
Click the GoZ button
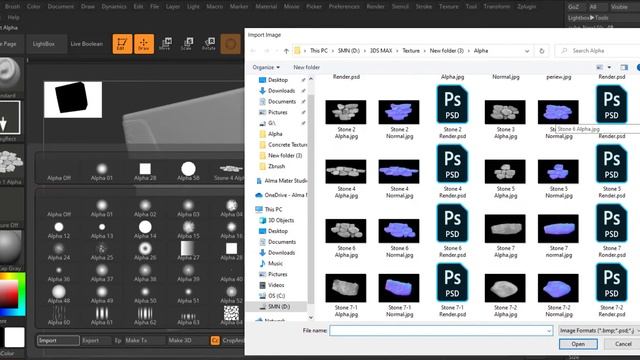(x=573, y=7)
